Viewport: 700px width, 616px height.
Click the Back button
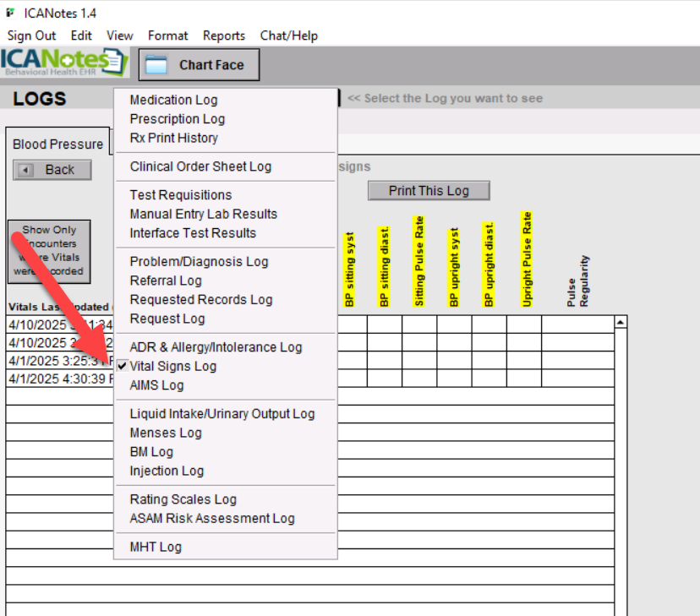click(x=51, y=170)
